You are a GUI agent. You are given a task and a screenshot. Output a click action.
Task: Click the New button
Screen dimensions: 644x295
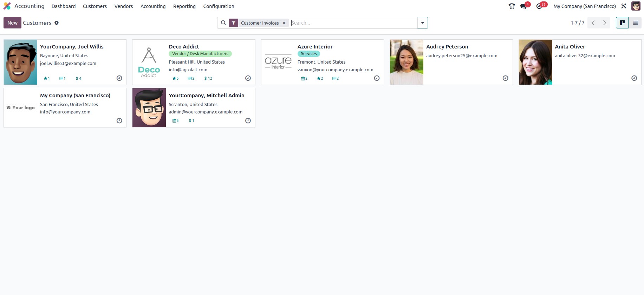pos(12,23)
